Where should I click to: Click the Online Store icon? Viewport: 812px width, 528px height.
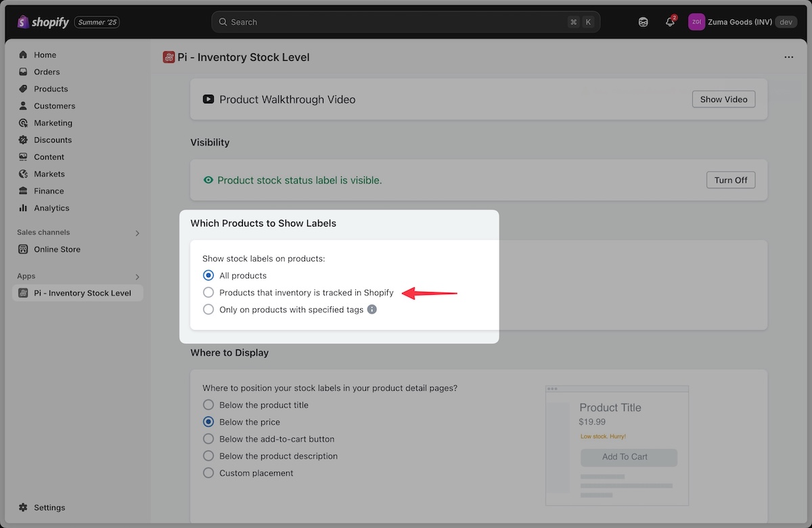tap(24, 249)
